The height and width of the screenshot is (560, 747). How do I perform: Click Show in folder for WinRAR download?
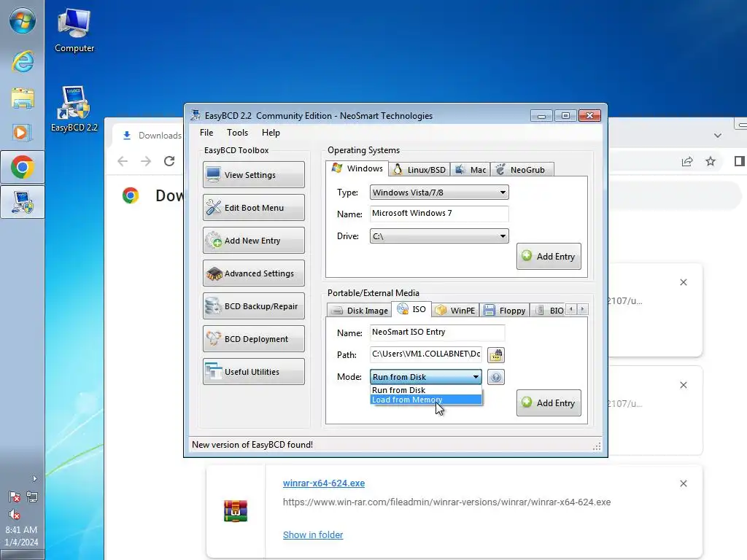[312, 535]
